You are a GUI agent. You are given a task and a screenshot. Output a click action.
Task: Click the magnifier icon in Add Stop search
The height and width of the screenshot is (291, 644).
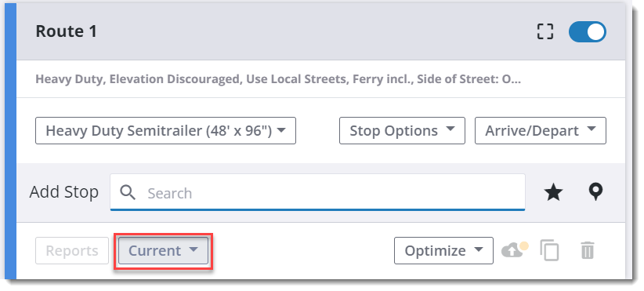[x=128, y=192]
